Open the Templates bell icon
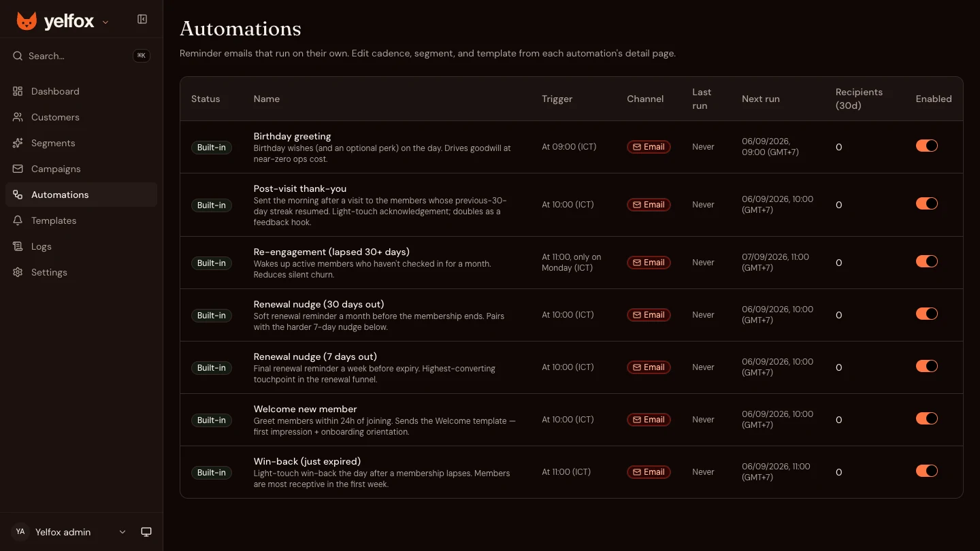Image resolution: width=980 pixels, height=551 pixels. (18, 220)
